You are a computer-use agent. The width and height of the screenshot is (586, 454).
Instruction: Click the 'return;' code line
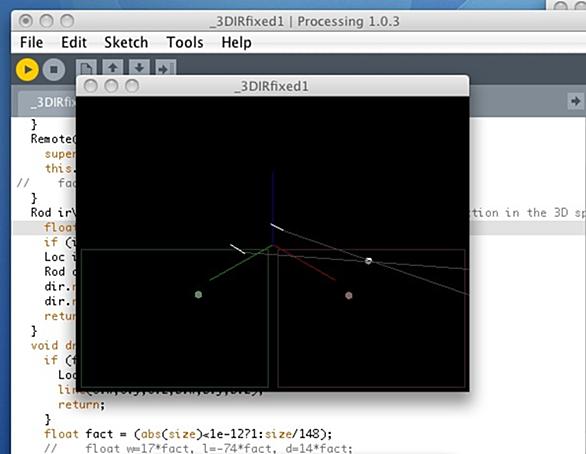[x=82, y=404]
